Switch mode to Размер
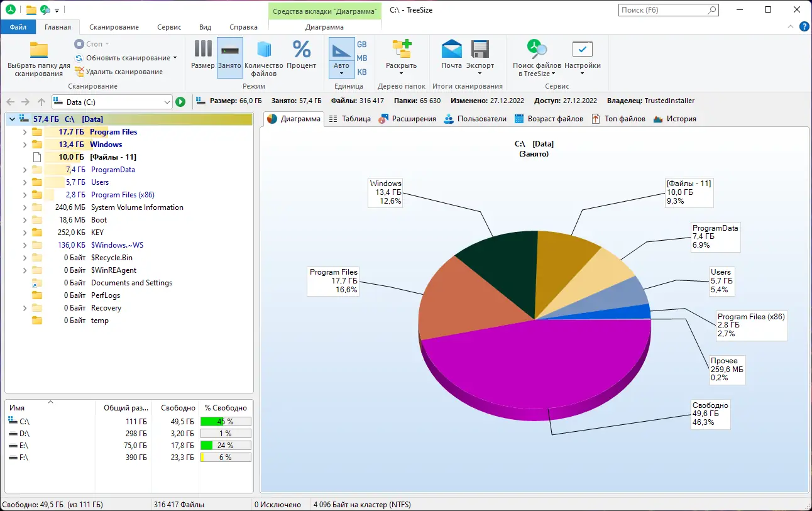 pyautogui.click(x=203, y=57)
